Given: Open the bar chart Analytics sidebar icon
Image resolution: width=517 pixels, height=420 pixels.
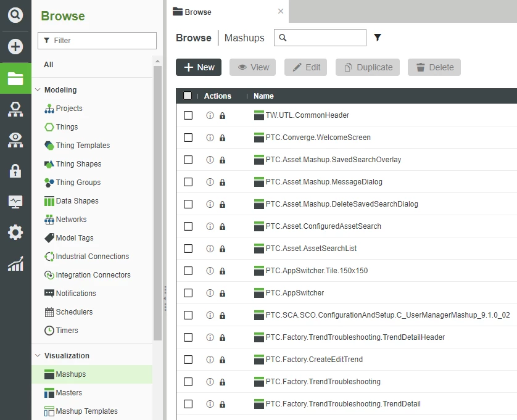Looking at the screenshot, I should pos(15,264).
